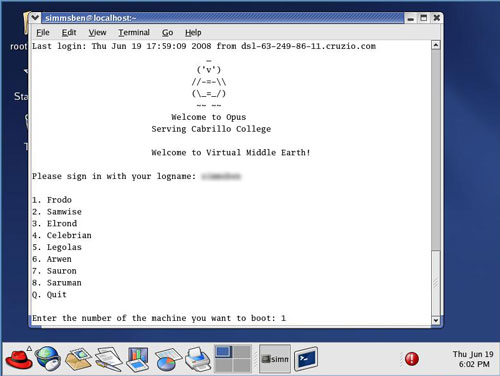Viewport: 500px width, 376px height.
Task: Close the terminal window
Action: pos(436,18)
